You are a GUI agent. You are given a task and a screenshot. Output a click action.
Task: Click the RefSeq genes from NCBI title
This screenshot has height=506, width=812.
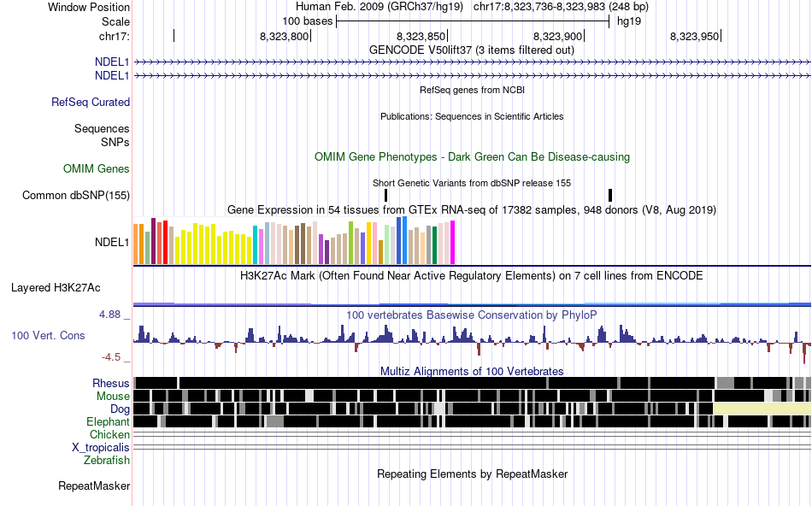[x=472, y=90]
